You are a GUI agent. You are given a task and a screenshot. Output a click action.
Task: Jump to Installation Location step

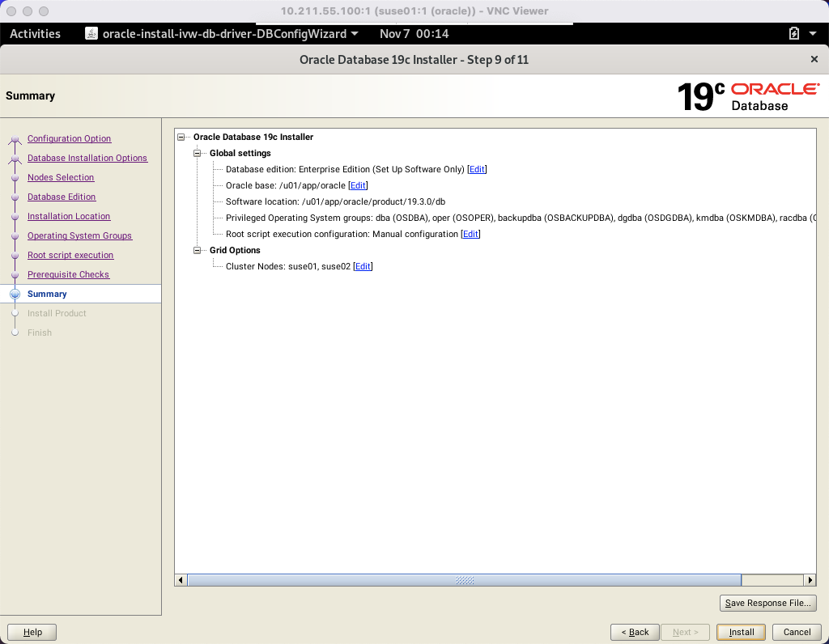(69, 216)
